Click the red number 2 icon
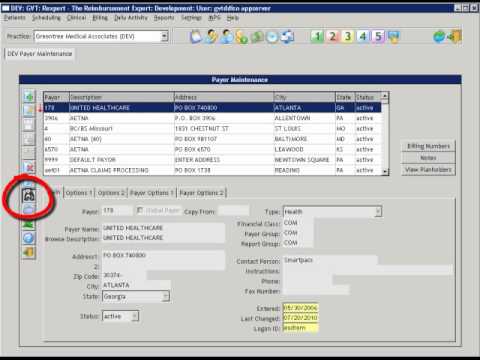The image size is (480, 360). coord(333,36)
